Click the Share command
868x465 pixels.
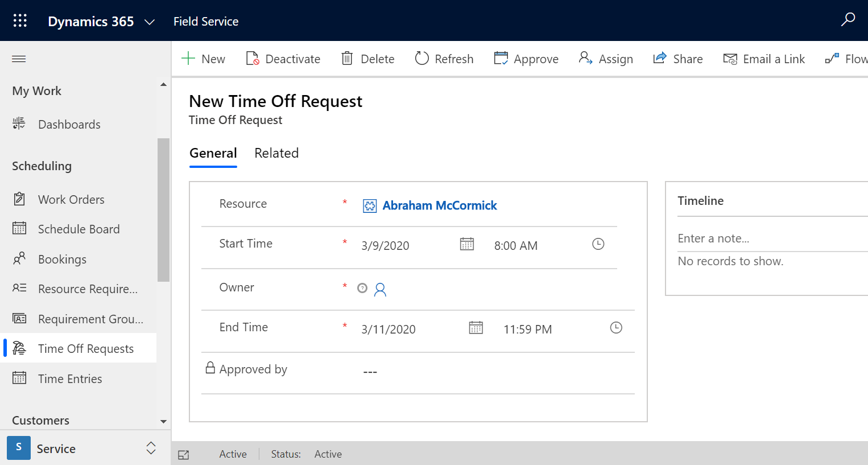[x=678, y=59]
